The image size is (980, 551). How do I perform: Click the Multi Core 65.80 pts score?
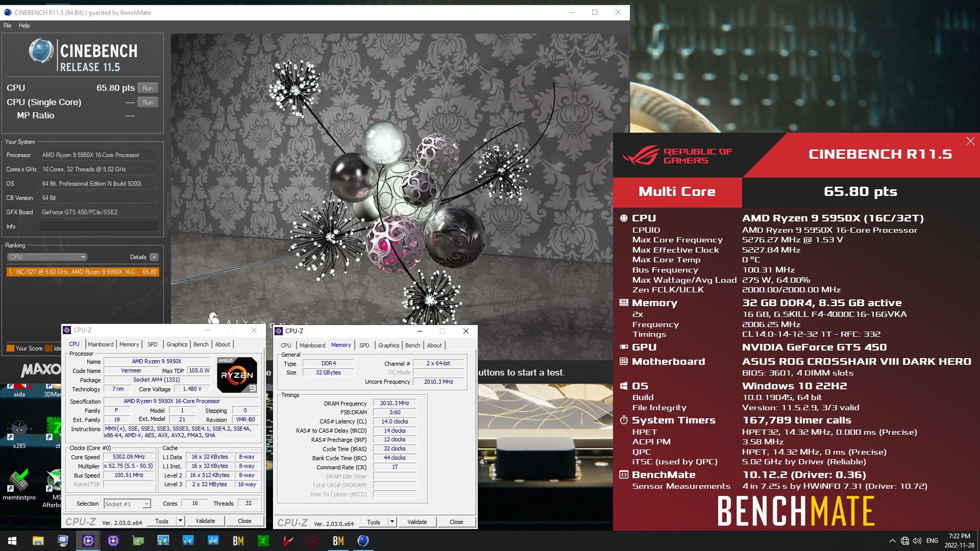pyautogui.click(x=860, y=192)
